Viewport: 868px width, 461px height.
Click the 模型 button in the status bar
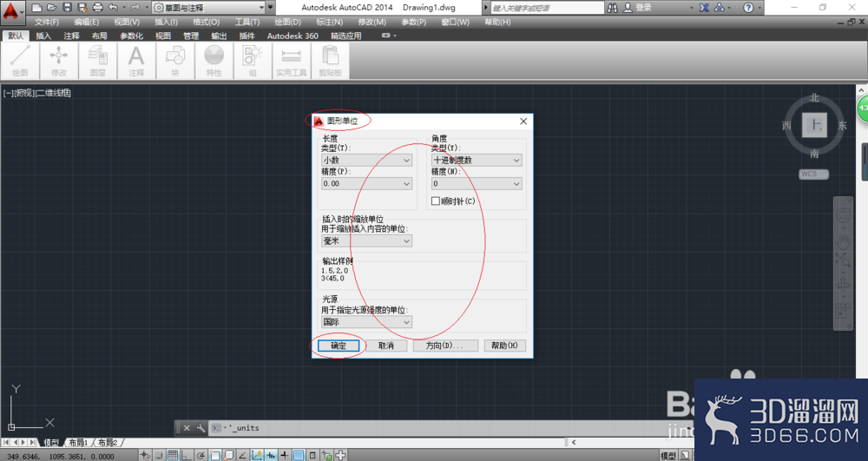pyautogui.click(x=668, y=456)
